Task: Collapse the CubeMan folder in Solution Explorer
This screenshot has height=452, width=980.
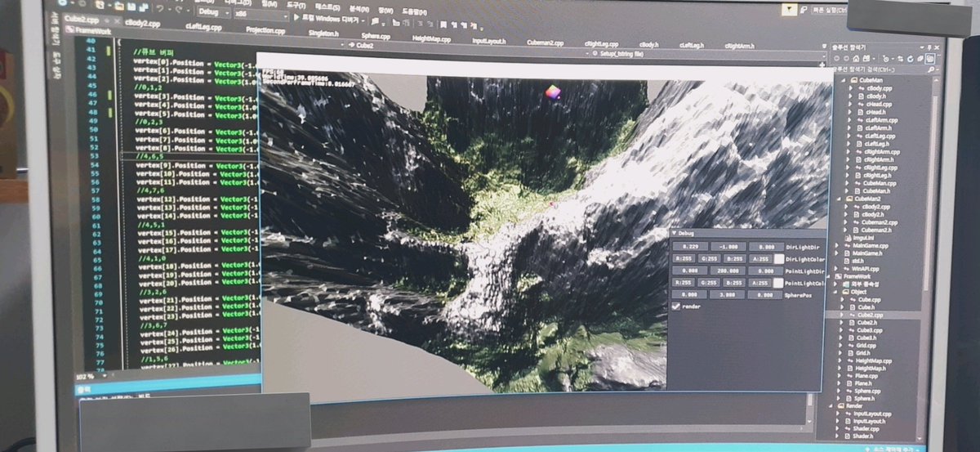Action: [844, 79]
